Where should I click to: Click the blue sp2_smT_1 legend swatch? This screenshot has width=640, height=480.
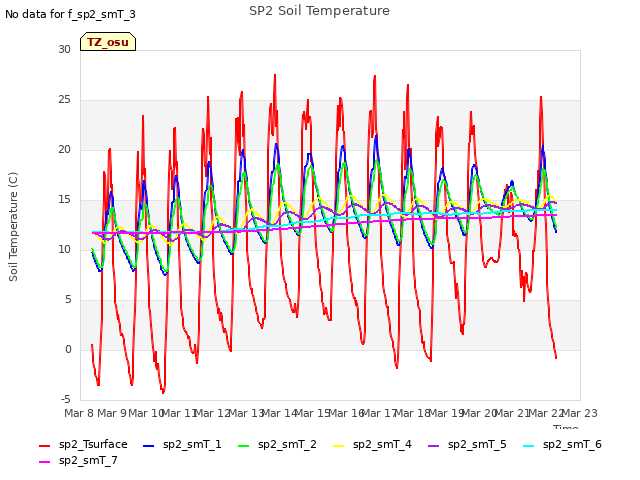pyautogui.click(x=149, y=446)
